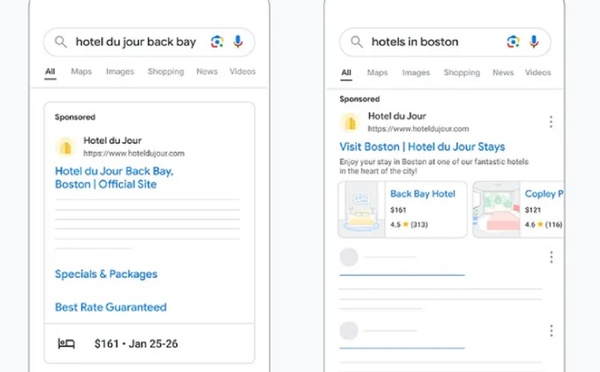This screenshot has height=372, width=600.
Task: Click the search magnifier in the left phone
Action: tap(60, 41)
